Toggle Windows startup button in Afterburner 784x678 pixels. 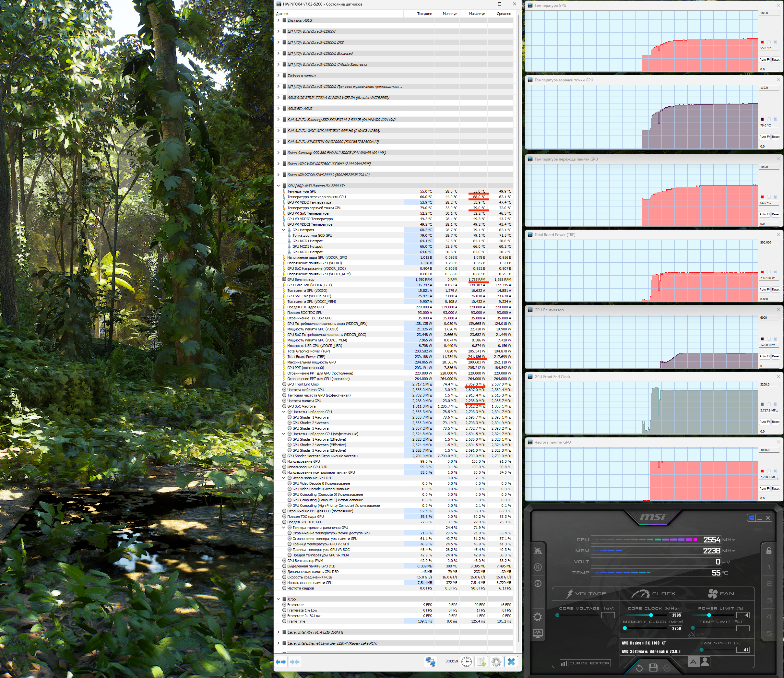click(x=752, y=517)
